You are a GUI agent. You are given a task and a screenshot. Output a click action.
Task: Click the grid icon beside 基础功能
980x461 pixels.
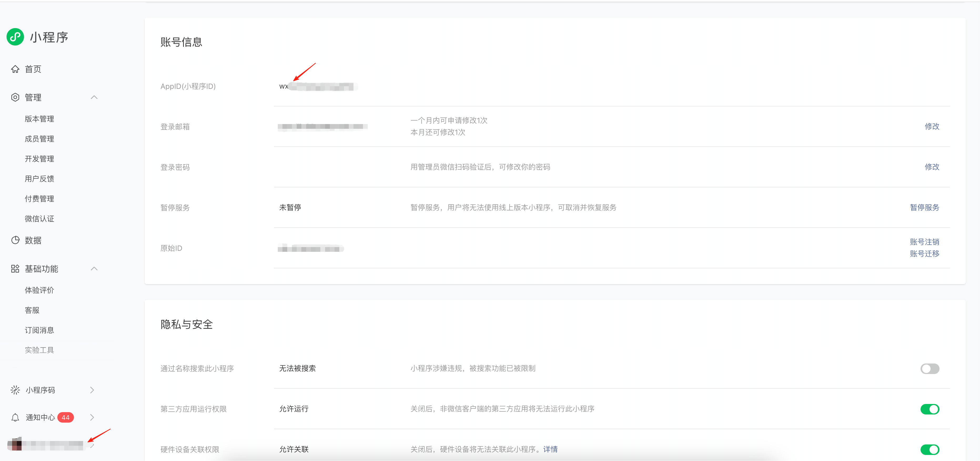pyautogui.click(x=15, y=269)
